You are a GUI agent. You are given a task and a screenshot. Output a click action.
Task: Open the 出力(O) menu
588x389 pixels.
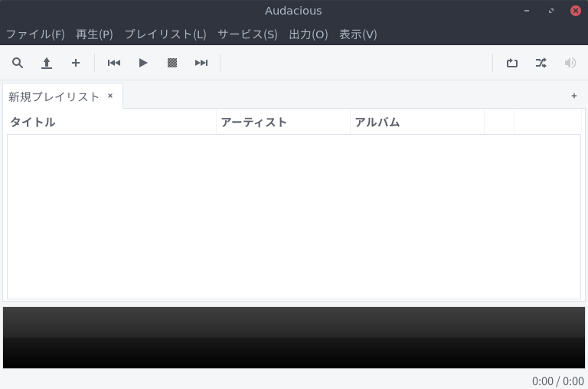point(309,34)
